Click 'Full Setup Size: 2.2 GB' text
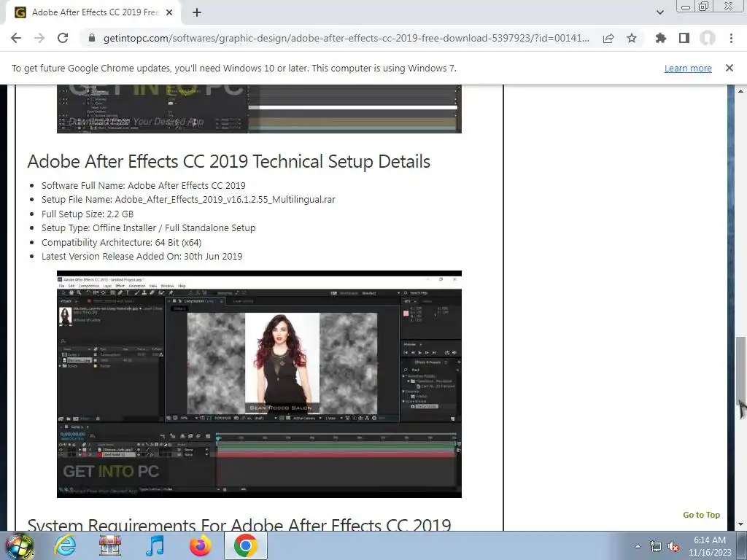The image size is (747, 560). coord(88,214)
